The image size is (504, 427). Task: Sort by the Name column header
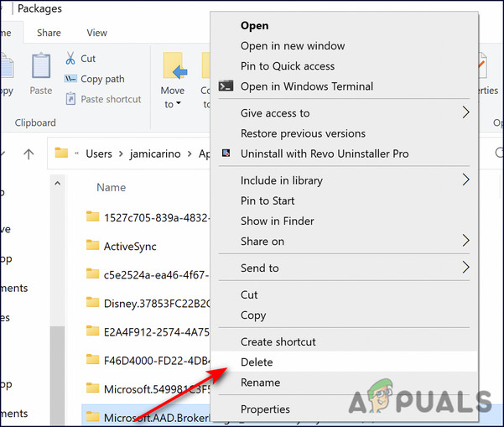click(112, 187)
